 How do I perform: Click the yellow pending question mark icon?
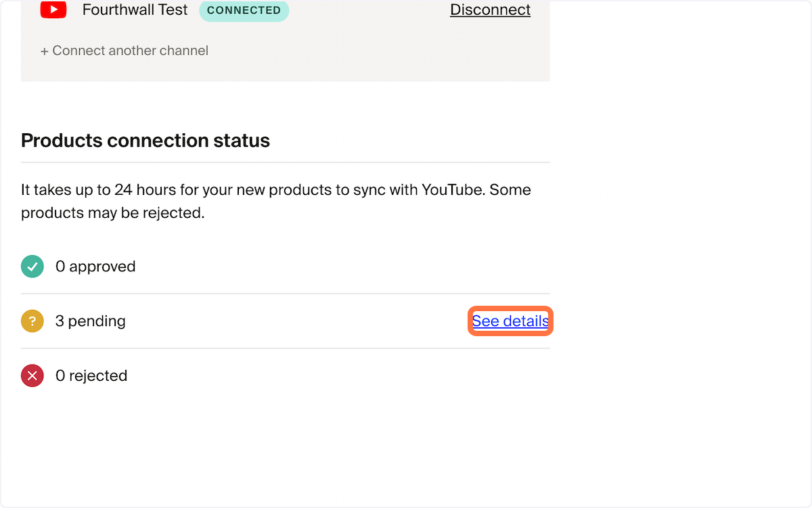[x=32, y=321]
